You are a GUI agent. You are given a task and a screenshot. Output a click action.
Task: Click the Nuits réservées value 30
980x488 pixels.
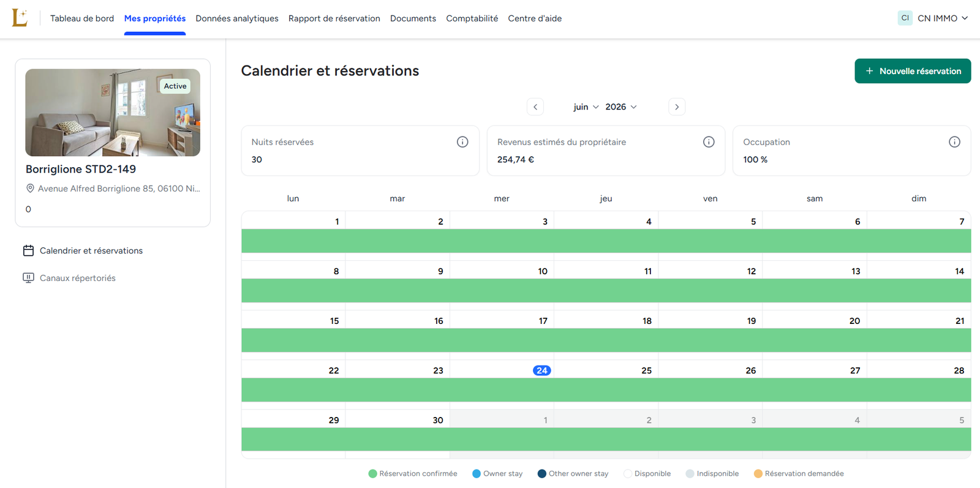click(257, 160)
